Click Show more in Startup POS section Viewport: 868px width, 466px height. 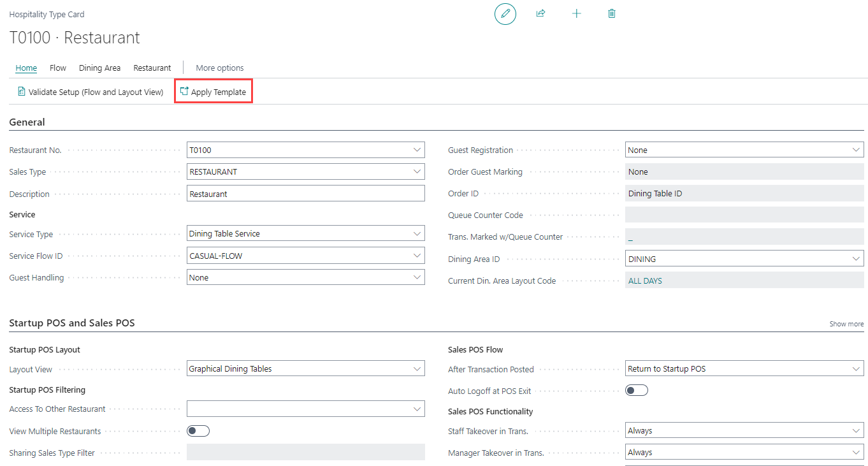click(x=846, y=324)
